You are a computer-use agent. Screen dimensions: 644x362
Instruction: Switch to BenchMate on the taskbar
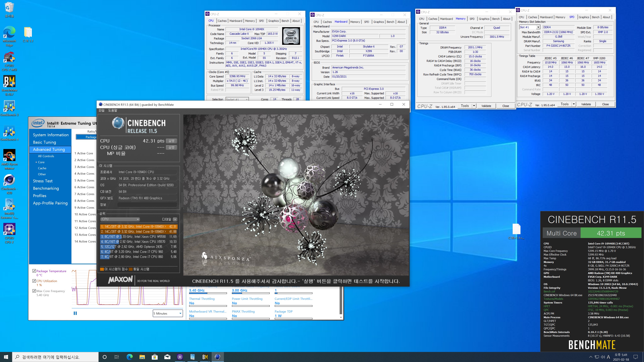205,357
